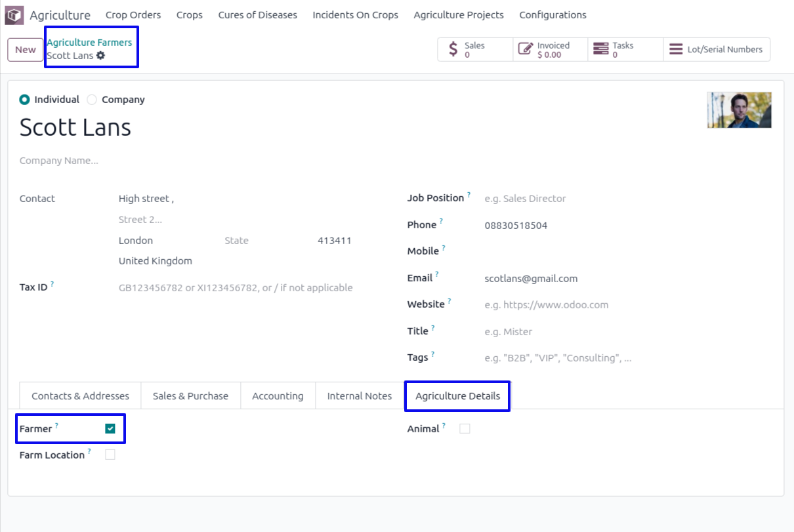794x532 pixels.
Task: Enable the Farm Location checkbox
Action: [x=110, y=455]
